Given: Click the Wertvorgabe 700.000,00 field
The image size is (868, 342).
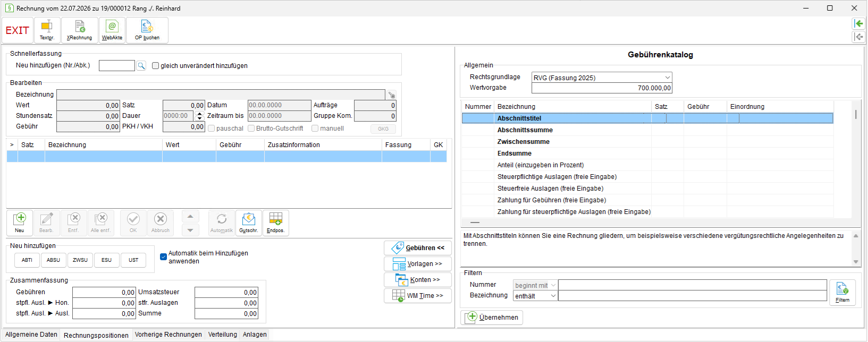Looking at the screenshot, I should click(602, 88).
